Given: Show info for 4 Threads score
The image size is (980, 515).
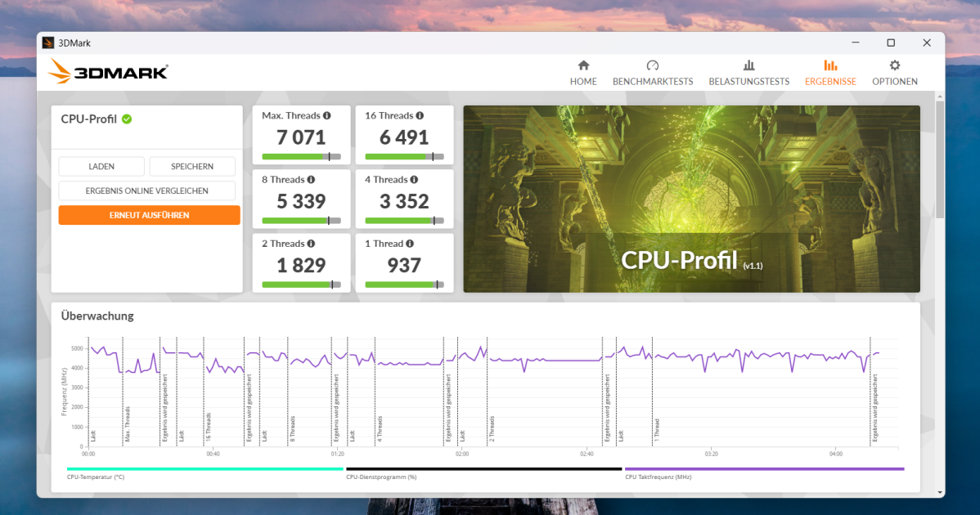Looking at the screenshot, I should coord(414,180).
